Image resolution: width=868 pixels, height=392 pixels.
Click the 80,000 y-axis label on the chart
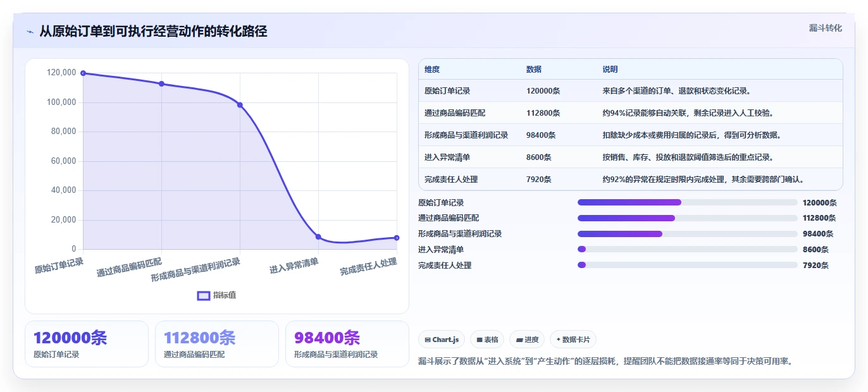pos(63,132)
